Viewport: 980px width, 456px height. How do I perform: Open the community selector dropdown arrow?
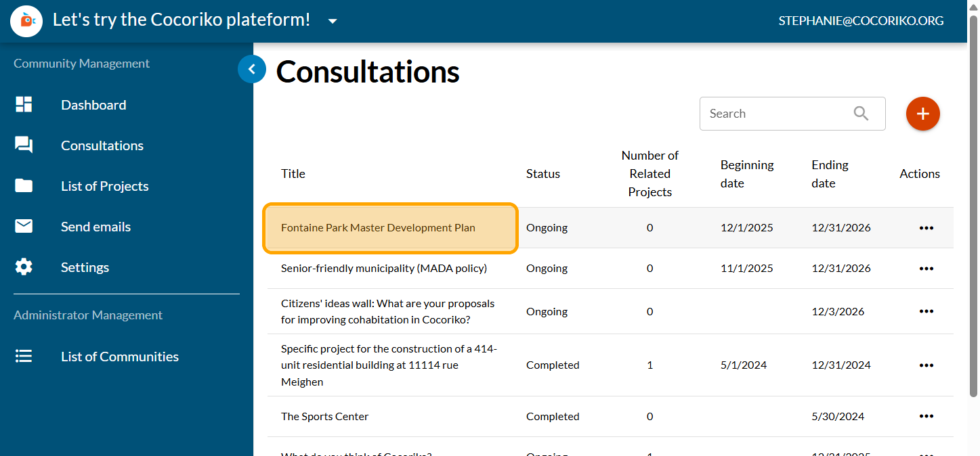tap(333, 21)
